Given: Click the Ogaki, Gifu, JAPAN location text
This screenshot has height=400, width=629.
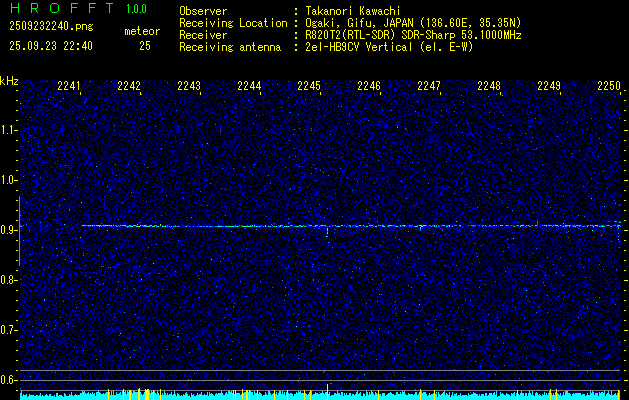Looking at the screenshot, I should (x=413, y=23).
